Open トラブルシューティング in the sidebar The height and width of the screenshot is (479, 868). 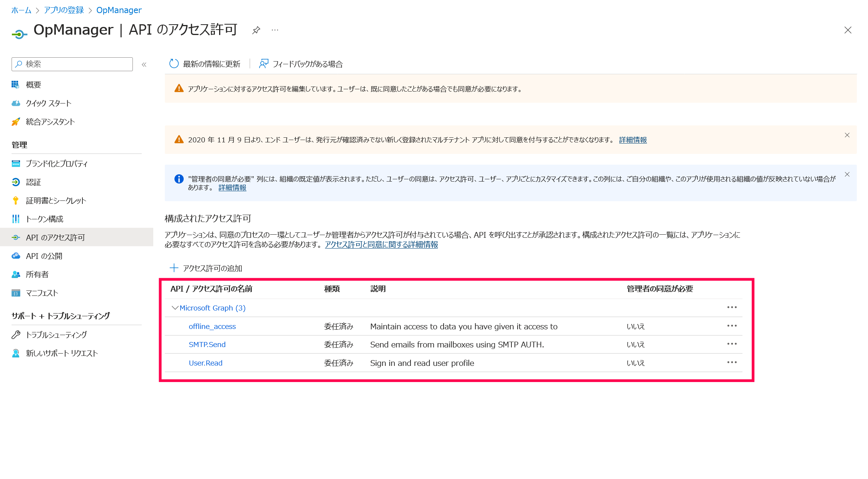(56, 334)
